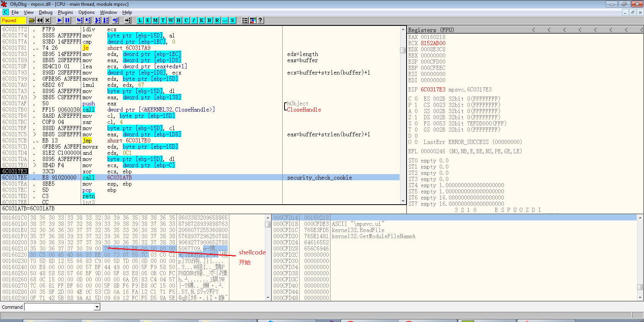Select the call security_check_cookie disassembly line

[193, 178]
